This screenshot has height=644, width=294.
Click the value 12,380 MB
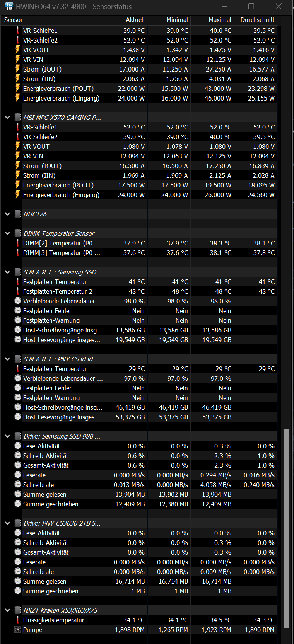click(173, 504)
